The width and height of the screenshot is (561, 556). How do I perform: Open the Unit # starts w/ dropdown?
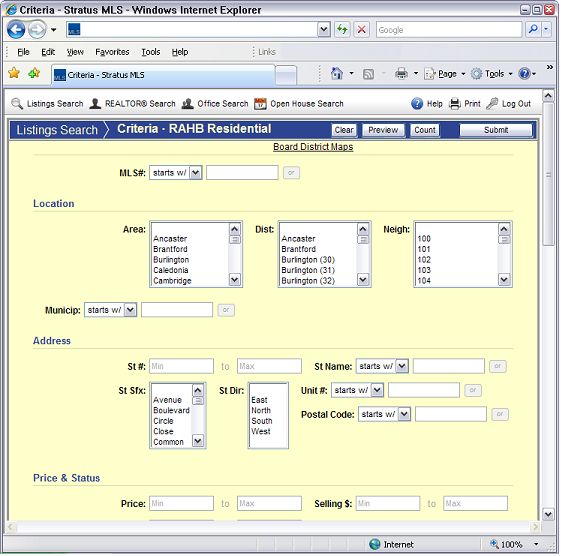[x=357, y=390]
